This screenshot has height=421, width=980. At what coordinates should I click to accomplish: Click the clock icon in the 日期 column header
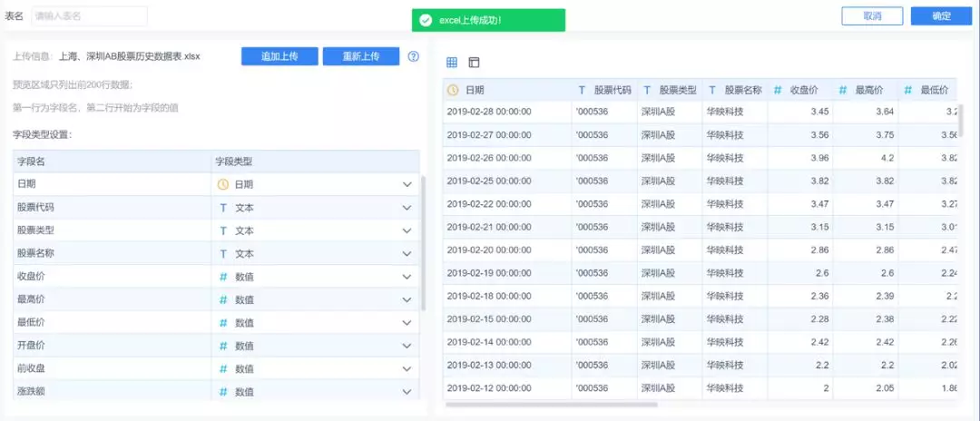(x=453, y=90)
